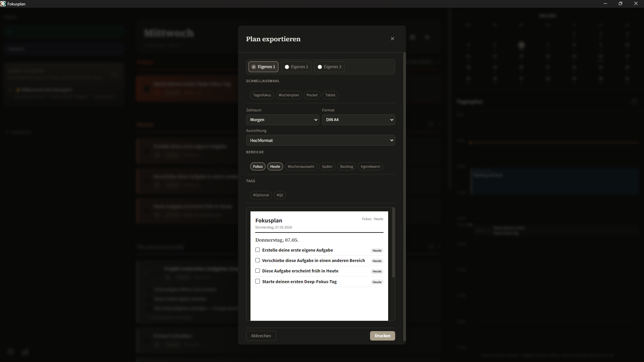
Task: Pick the Tablet quick preset
Action: pyautogui.click(x=330, y=95)
